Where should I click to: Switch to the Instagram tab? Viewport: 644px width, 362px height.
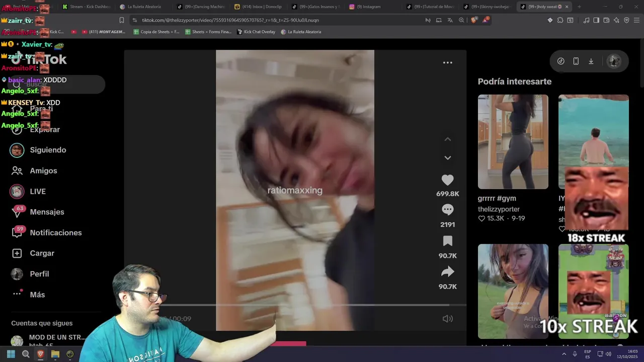[373, 7]
